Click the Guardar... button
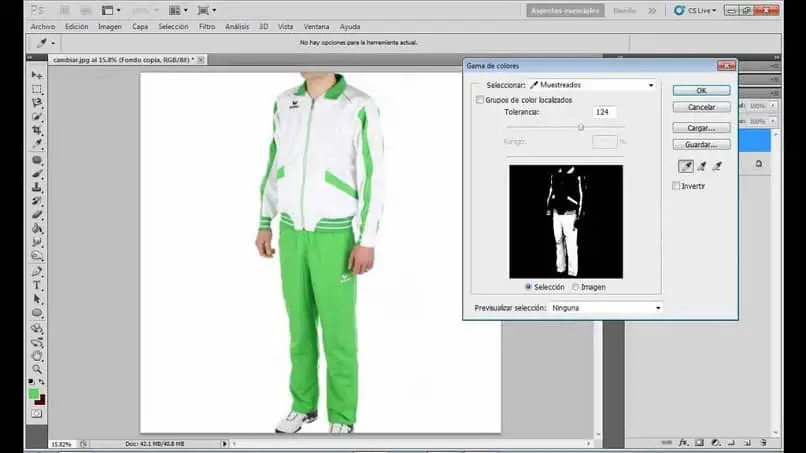Screen dimensions: 806x453 pos(700,145)
